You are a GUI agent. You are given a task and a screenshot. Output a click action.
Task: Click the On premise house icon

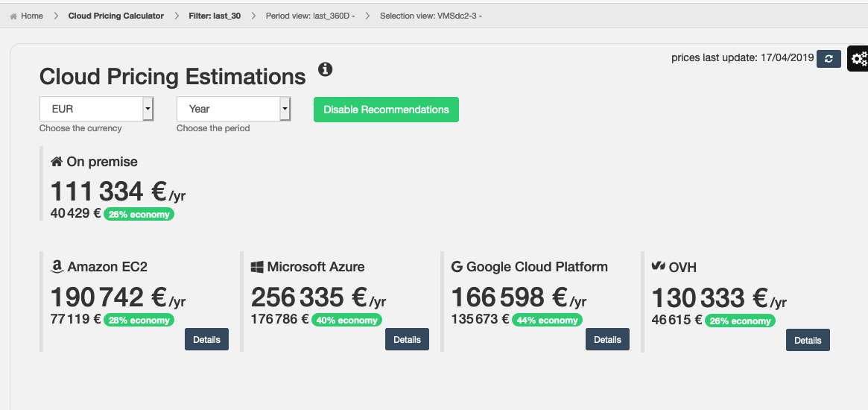pos(57,162)
